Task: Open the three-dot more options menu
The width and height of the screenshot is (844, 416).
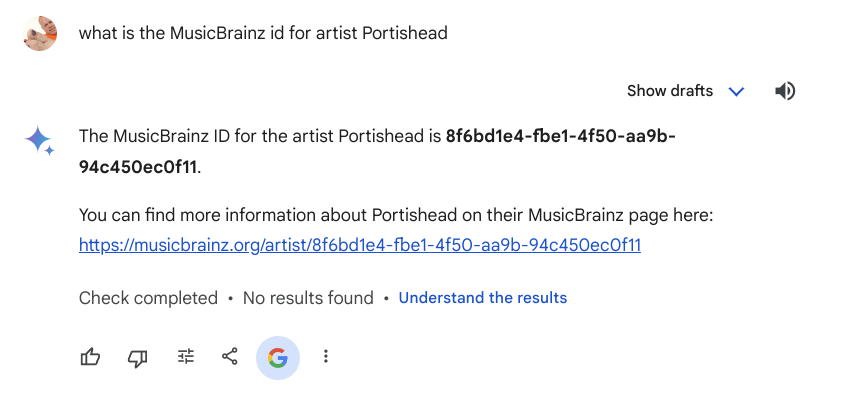Action: pos(326,356)
